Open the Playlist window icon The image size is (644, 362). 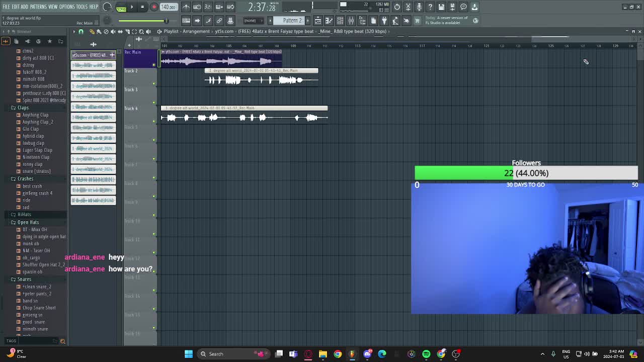pyautogui.click(x=318, y=21)
